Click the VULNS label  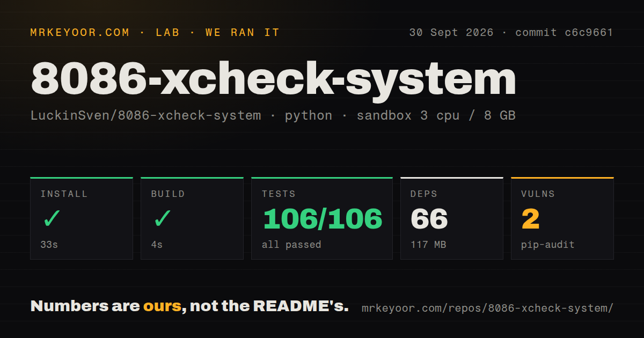(538, 194)
